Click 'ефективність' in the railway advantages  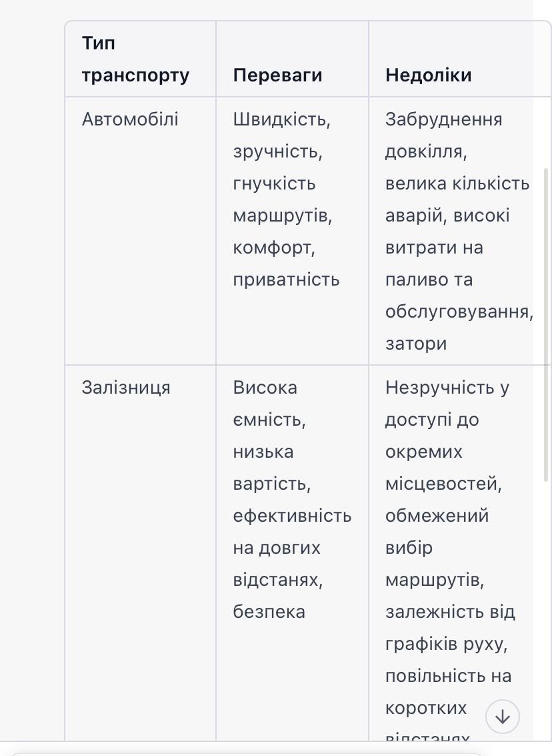[292, 516]
